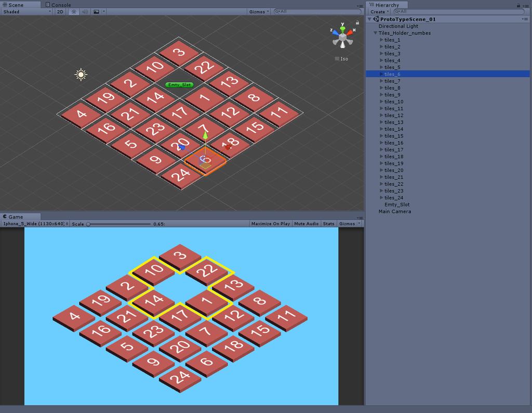Switch to the Console tab
The image size is (532, 413).
(x=58, y=5)
